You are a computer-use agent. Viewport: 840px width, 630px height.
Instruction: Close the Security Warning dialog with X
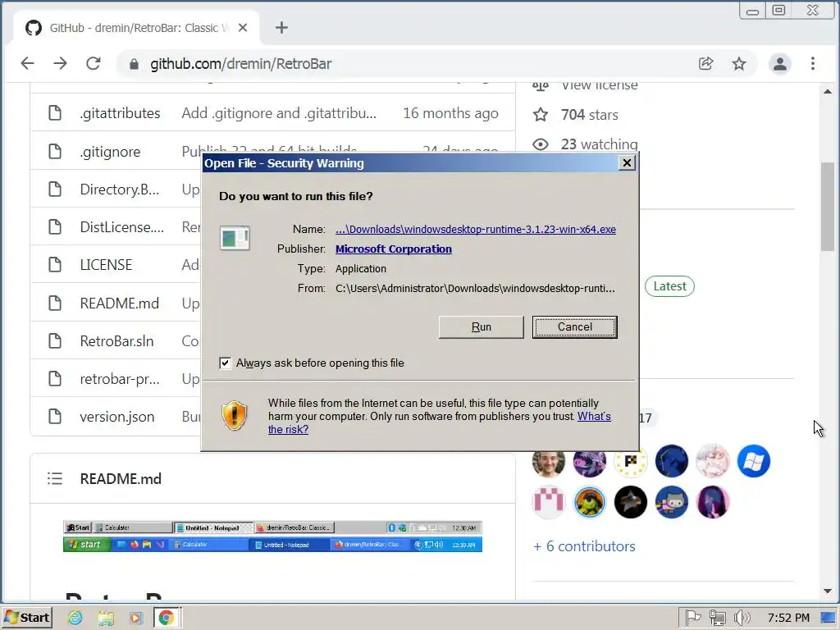[626, 163]
